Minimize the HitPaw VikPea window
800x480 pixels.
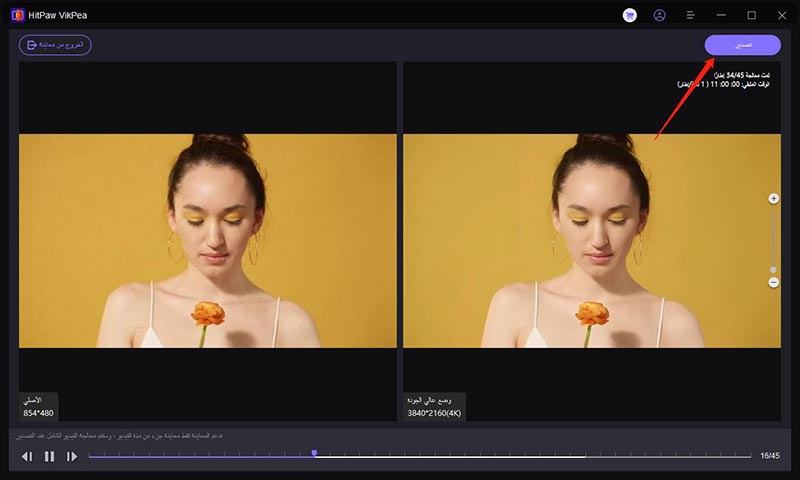pos(721,15)
